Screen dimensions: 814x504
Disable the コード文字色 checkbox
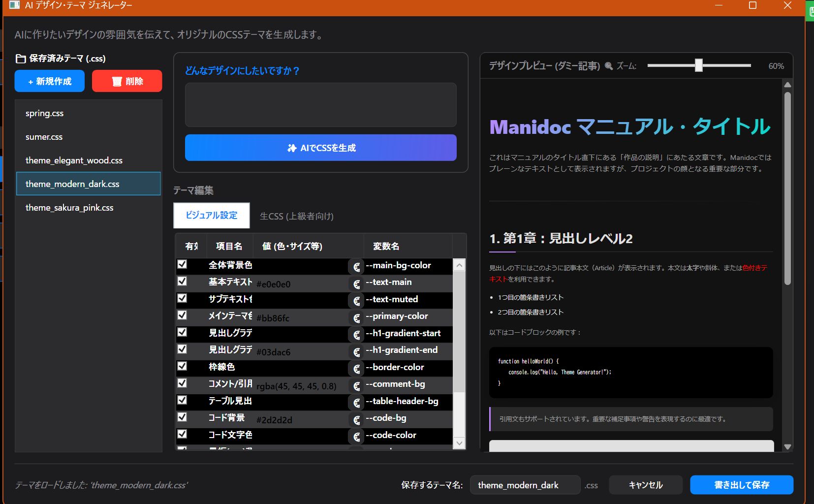(x=182, y=434)
